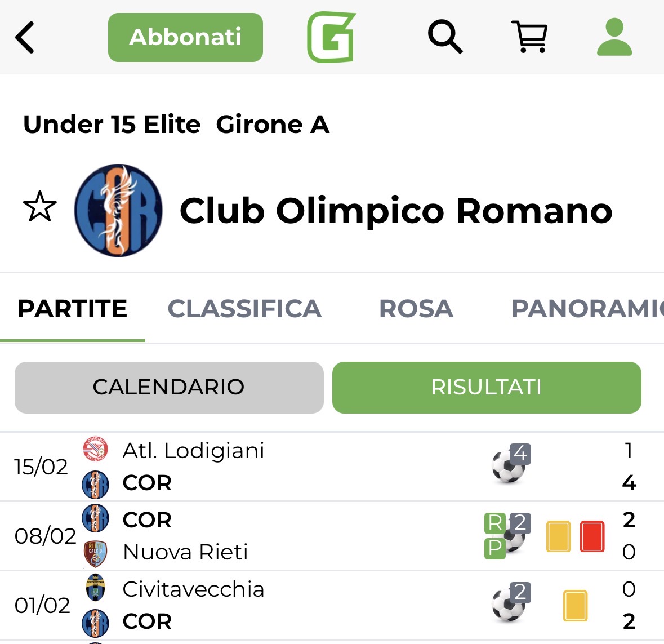Select the Partite tab
The height and width of the screenshot is (644, 664).
(x=73, y=309)
